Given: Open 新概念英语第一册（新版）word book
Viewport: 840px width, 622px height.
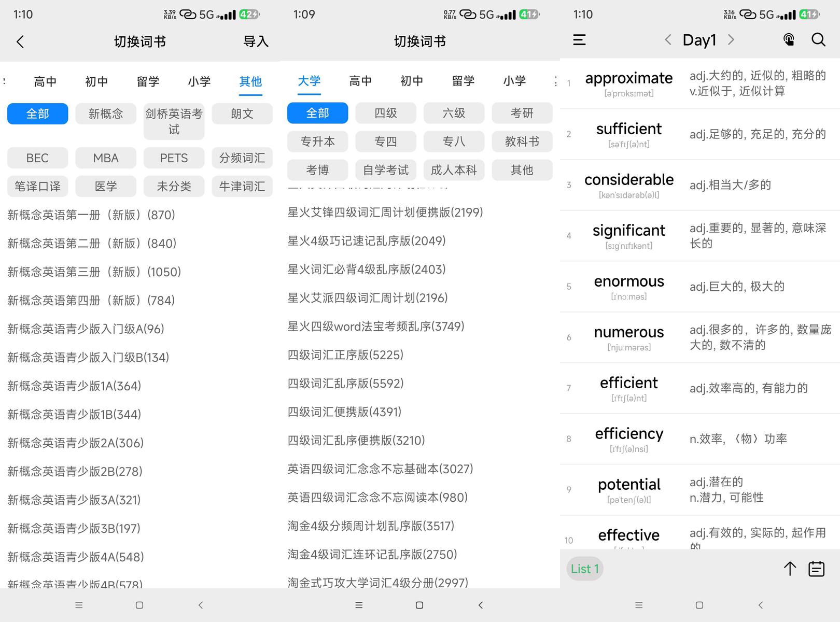Looking at the screenshot, I should [91, 215].
